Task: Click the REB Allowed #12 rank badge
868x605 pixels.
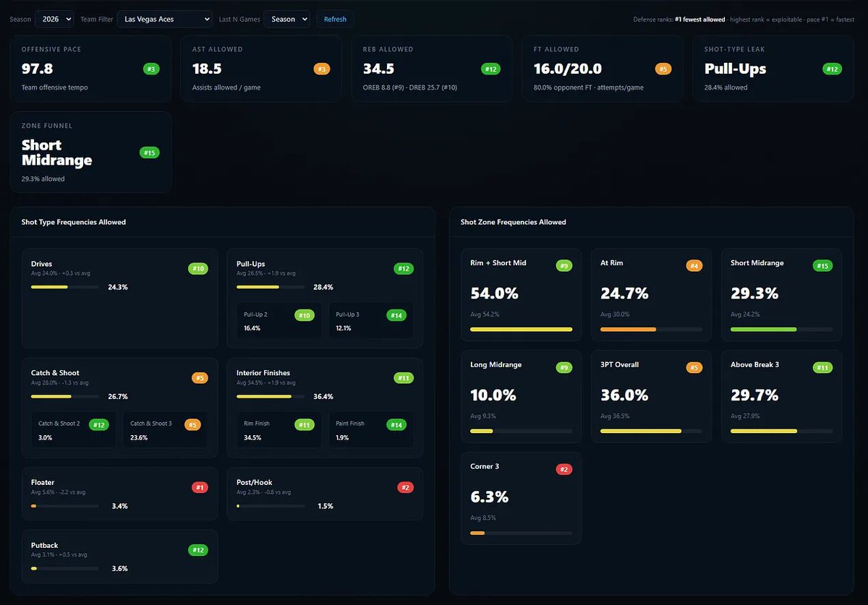Action: 490,69
